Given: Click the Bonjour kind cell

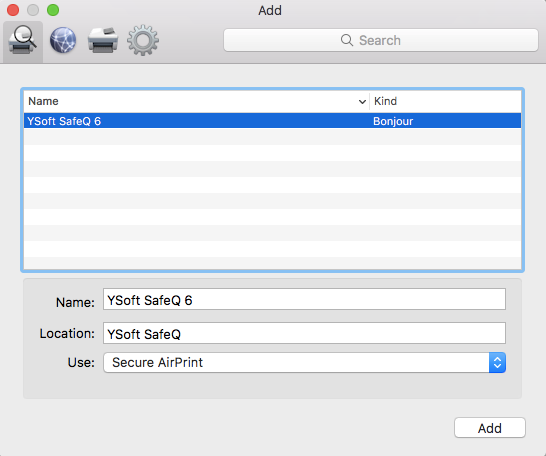Looking at the screenshot, I should point(393,121).
